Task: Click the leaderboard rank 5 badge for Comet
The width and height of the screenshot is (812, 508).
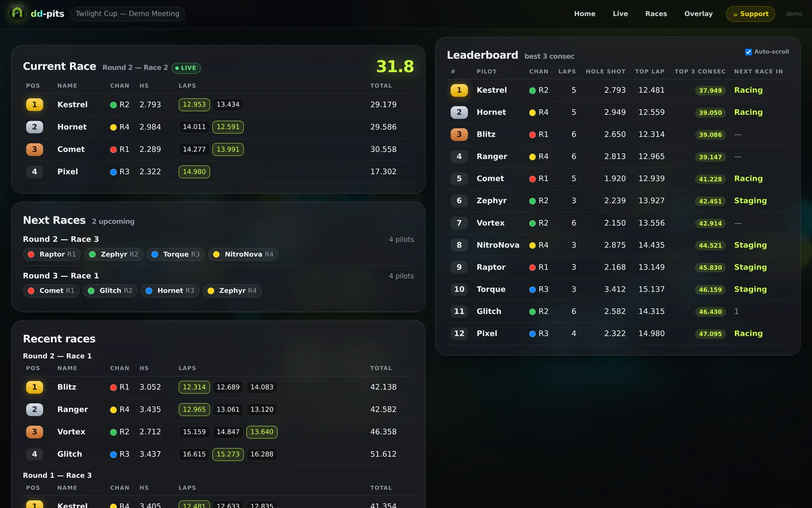Action: coord(459,179)
